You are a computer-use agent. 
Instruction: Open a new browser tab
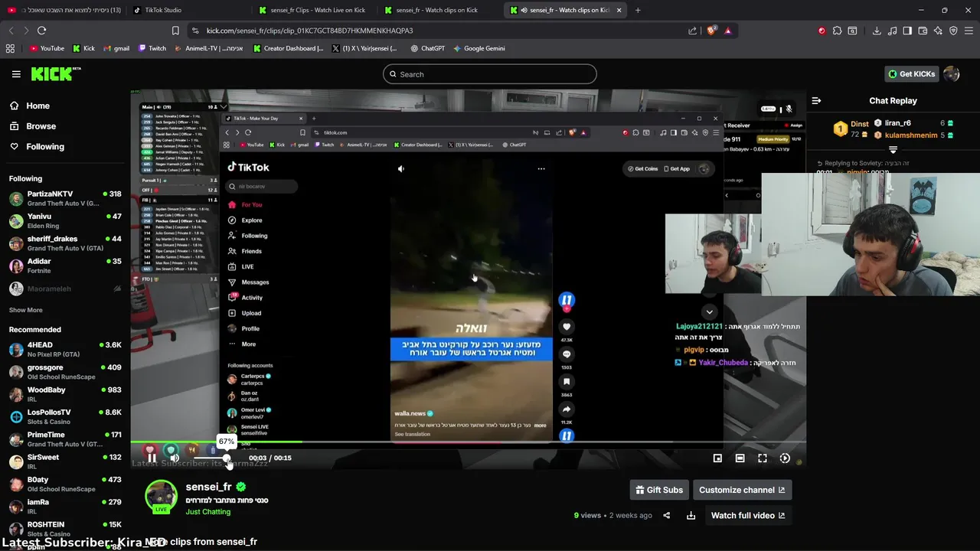pos(638,10)
